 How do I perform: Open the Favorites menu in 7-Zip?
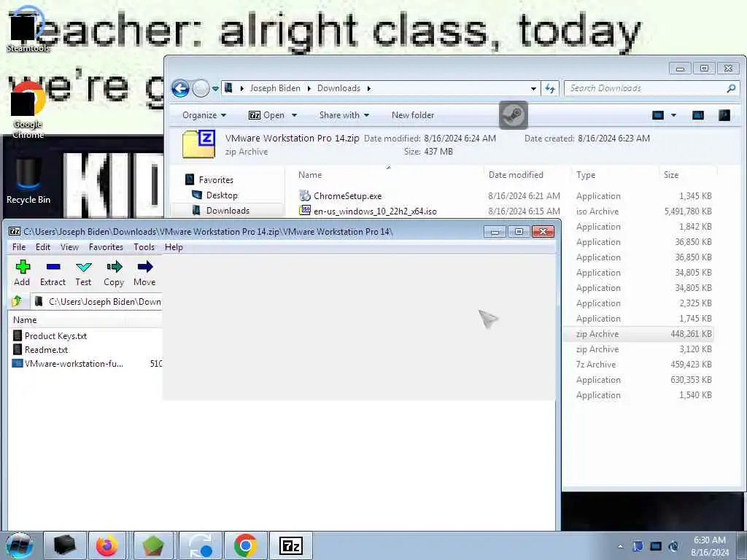point(106,246)
